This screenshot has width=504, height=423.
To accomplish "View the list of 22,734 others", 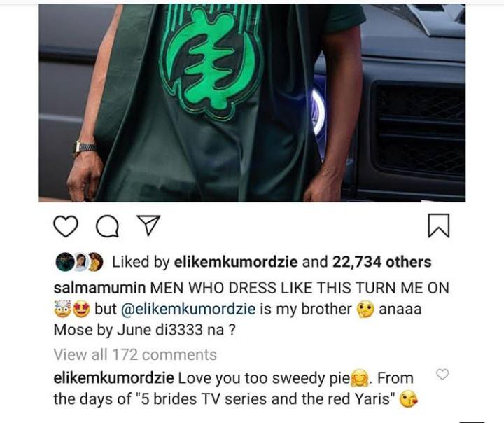I will coord(382,262).
